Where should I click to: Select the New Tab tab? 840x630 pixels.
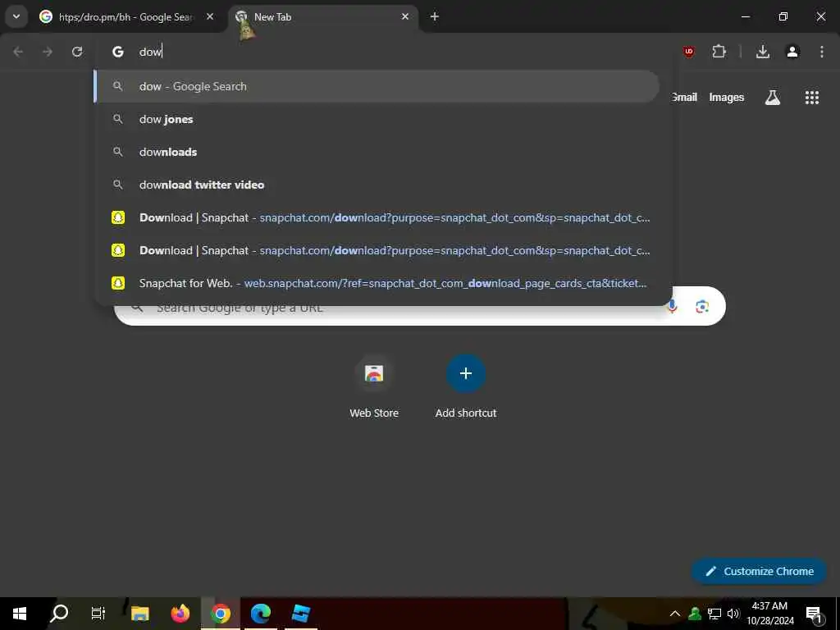[324, 17]
